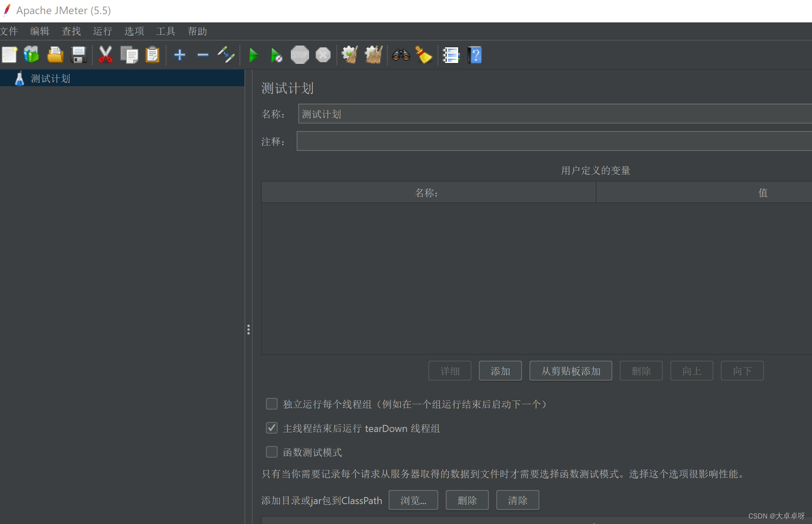The height and width of the screenshot is (524, 812).
Task: Open the 选项 menu
Action: [134, 31]
